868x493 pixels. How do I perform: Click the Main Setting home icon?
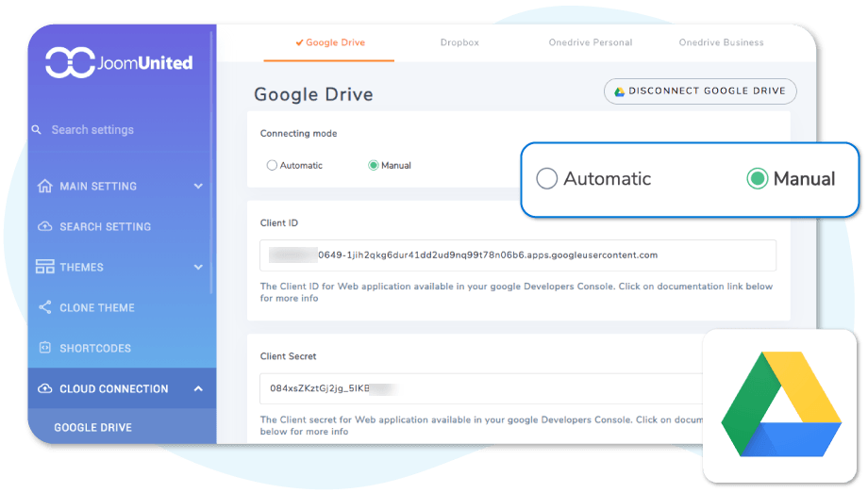click(44, 187)
